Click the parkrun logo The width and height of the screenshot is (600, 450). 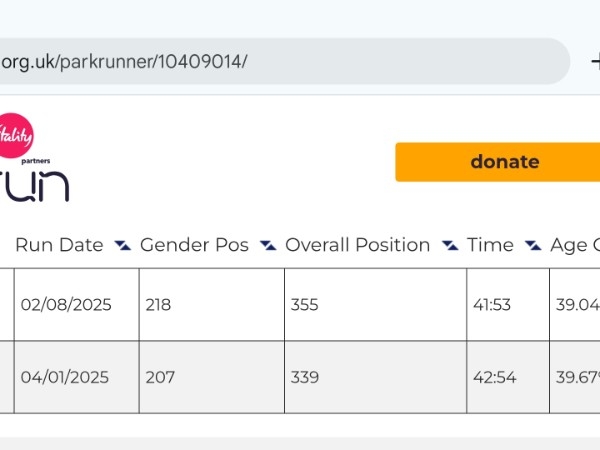click(x=34, y=186)
